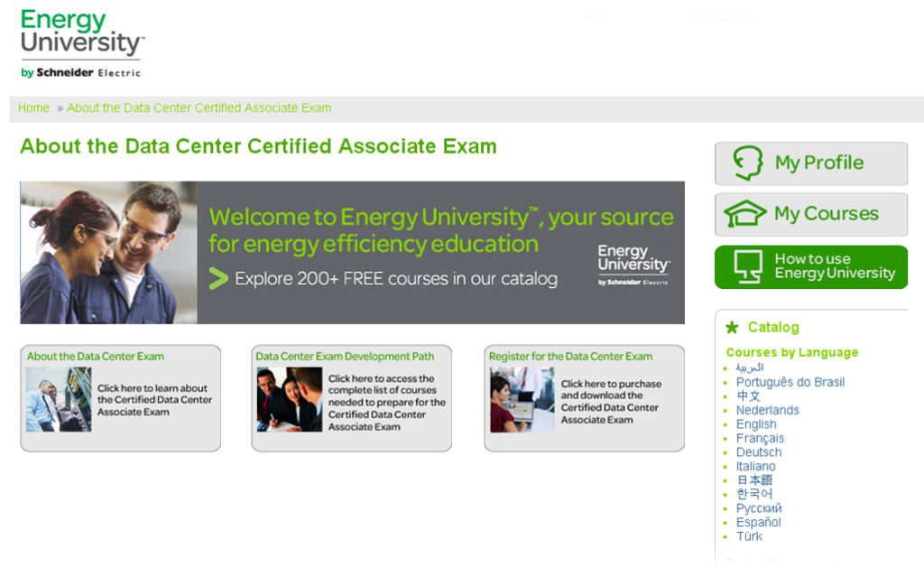
Task: Go to the Home breadcrumb link
Action: pos(33,108)
